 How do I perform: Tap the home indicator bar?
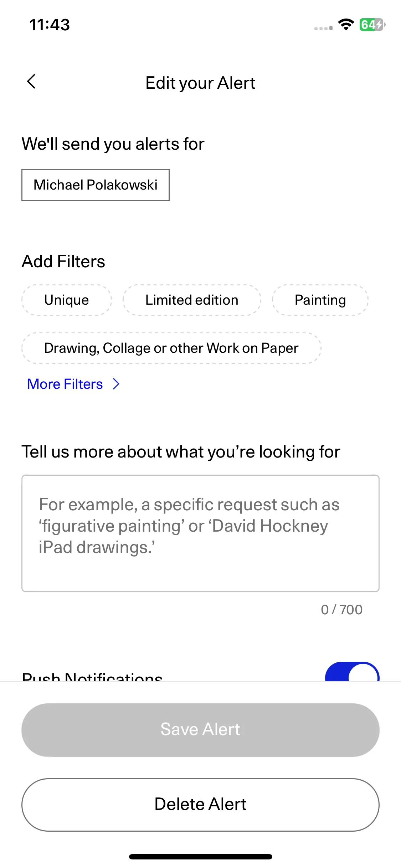click(200, 857)
